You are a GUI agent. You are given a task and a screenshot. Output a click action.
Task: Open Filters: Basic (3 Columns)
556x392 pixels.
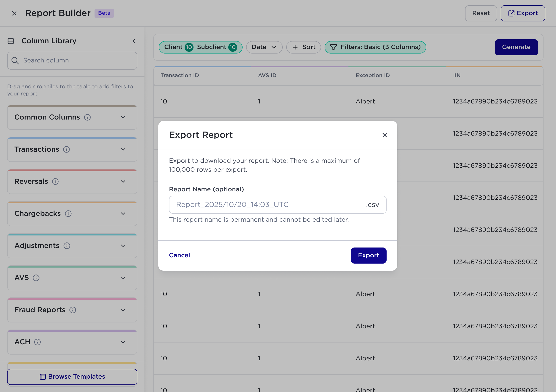375,47
